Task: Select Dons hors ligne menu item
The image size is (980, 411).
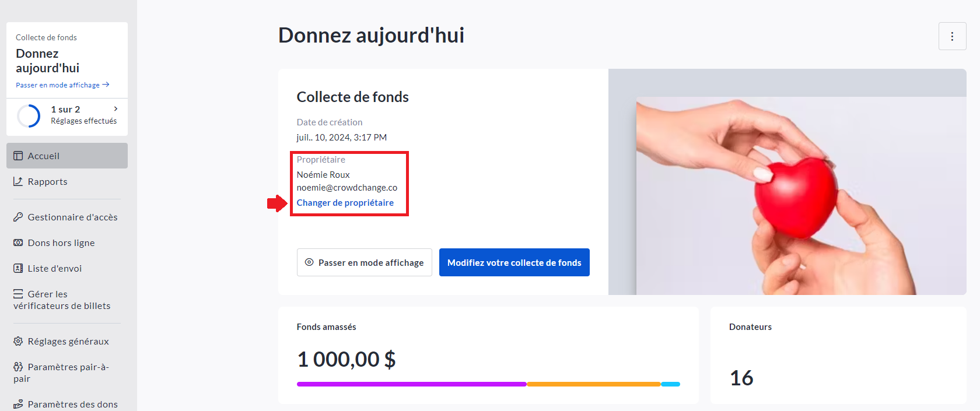Action: click(61, 243)
